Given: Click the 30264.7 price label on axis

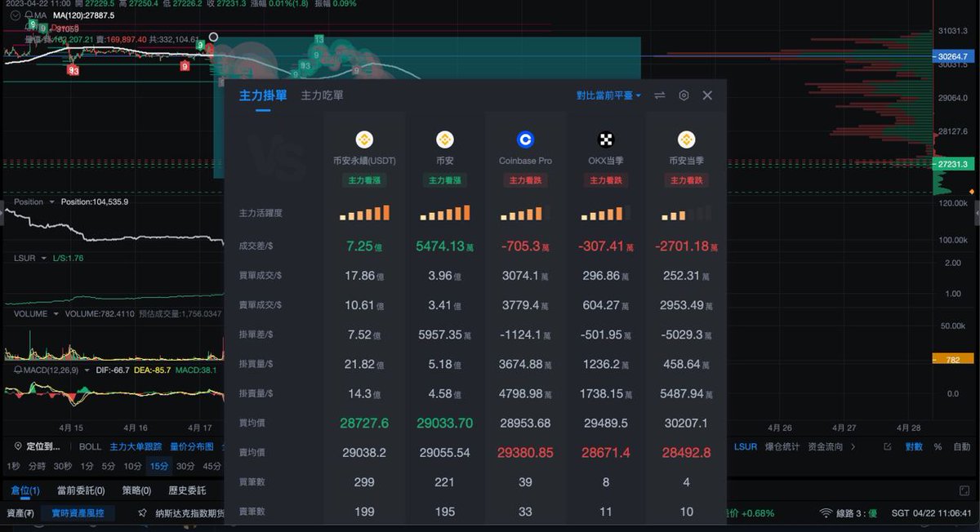Looking at the screenshot, I should click(x=953, y=56).
